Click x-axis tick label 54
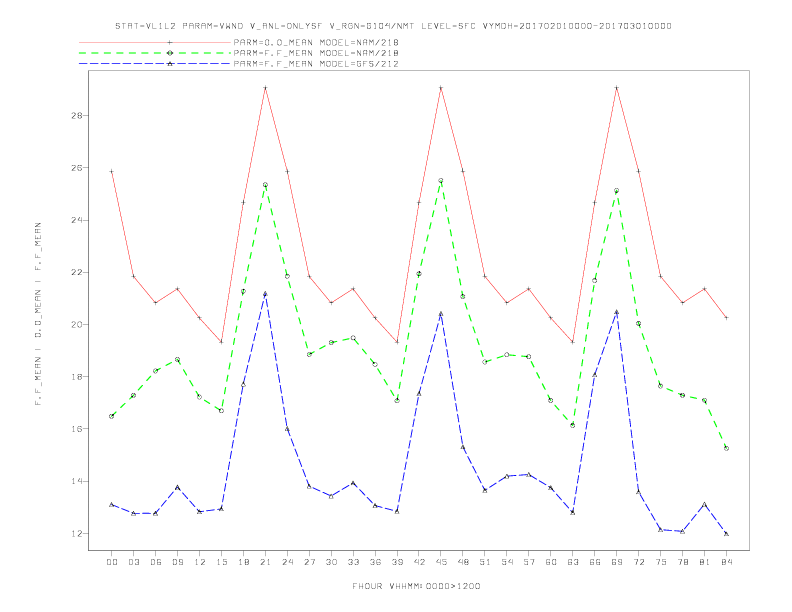 point(507,562)
